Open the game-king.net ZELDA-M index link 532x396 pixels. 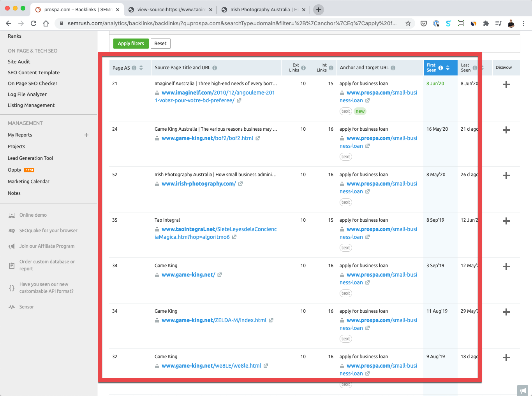click(214, 320)
